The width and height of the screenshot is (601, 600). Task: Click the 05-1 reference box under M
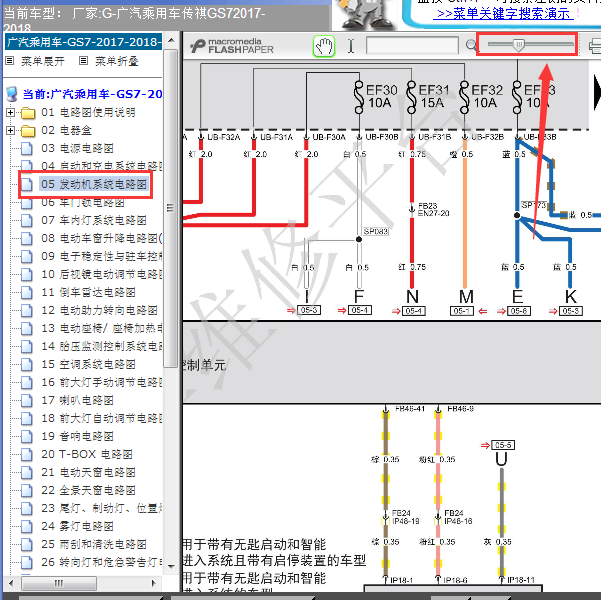click(461, 311)
